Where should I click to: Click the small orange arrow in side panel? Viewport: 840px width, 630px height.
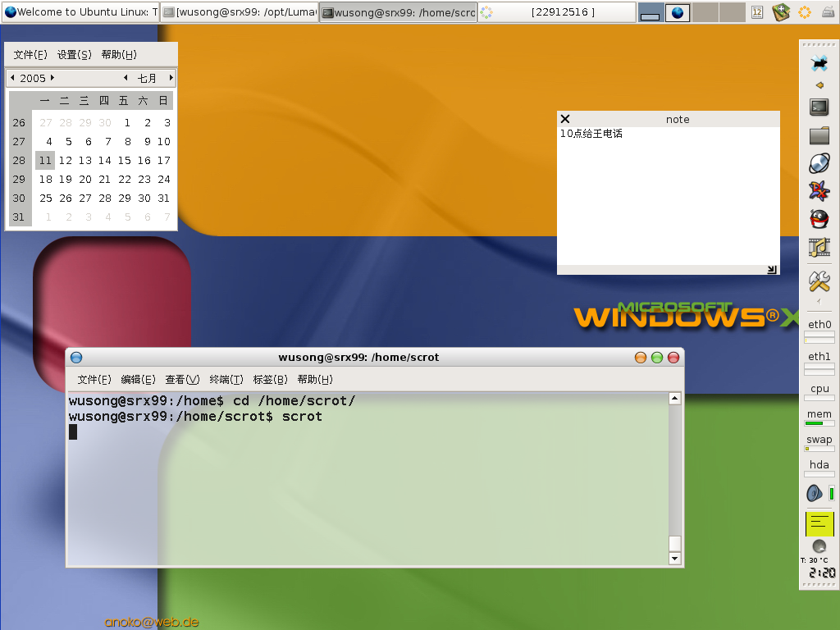tap(819, 85)
